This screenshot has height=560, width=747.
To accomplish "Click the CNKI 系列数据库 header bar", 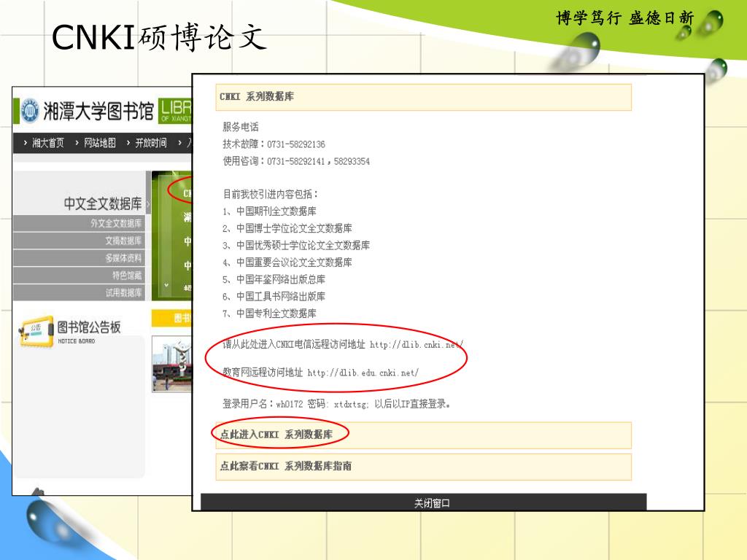I will [424, 97].
